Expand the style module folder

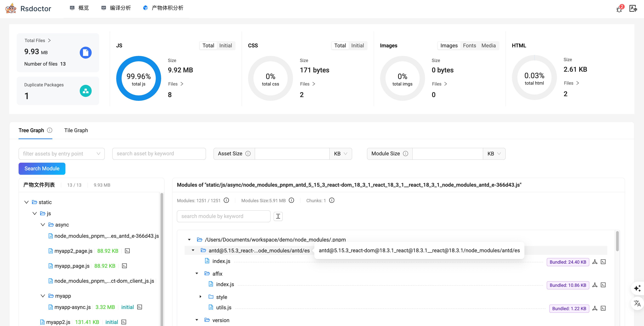(201, 297)
